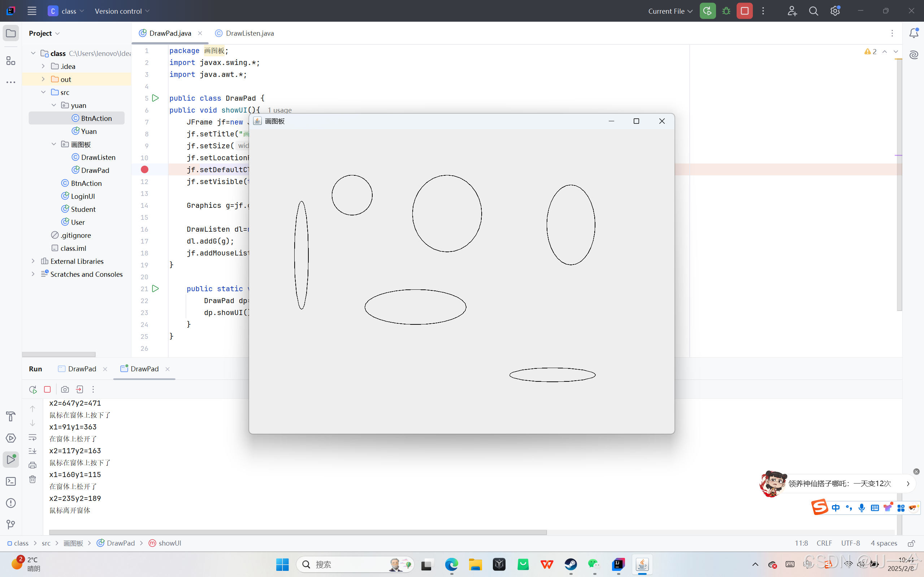This screenshot has height=577, width=924.
Task: Show more tool windows dots on left stripe
Action: point(11,82)
